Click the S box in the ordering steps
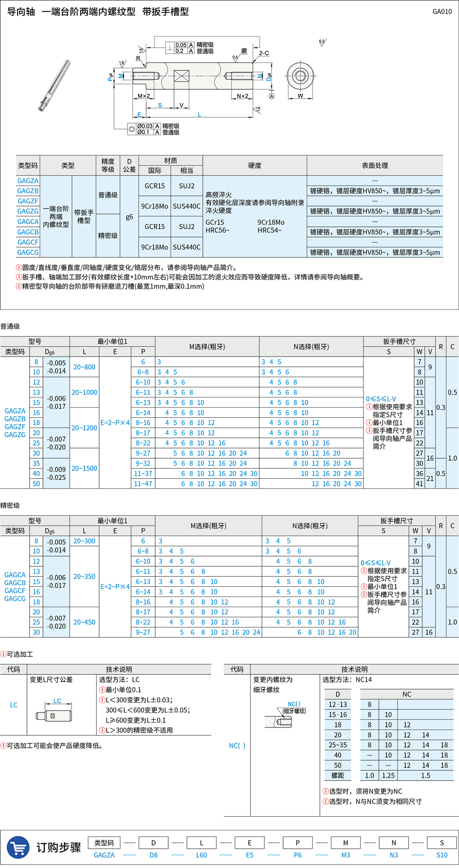The image size is (459, 868). [442, 843]
